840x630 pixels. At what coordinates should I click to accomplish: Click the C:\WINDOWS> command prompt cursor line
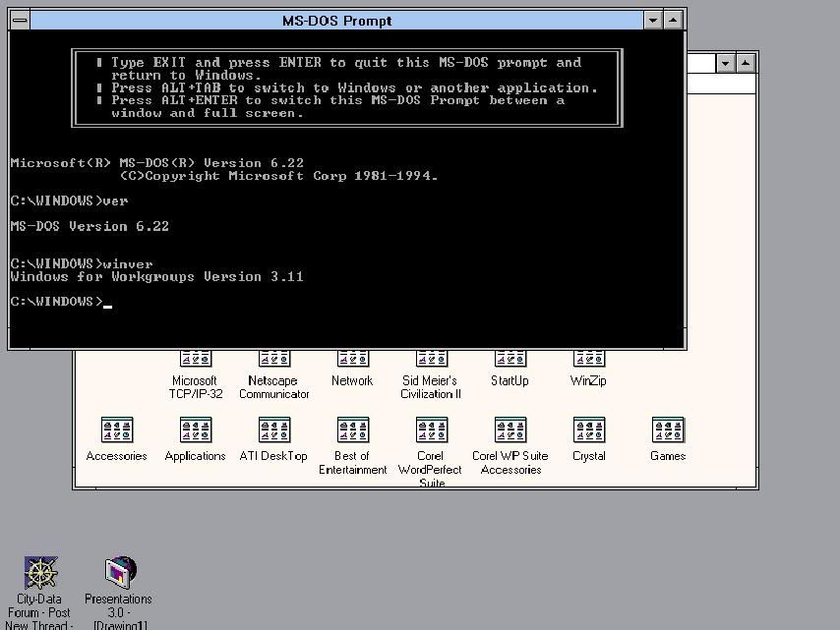pyautogui.click(x=61, y=302)
